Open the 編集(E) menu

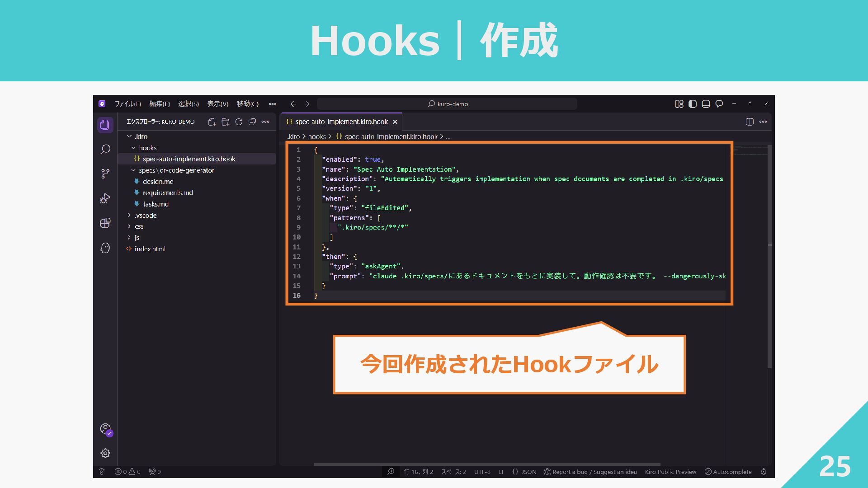(160, 104)
